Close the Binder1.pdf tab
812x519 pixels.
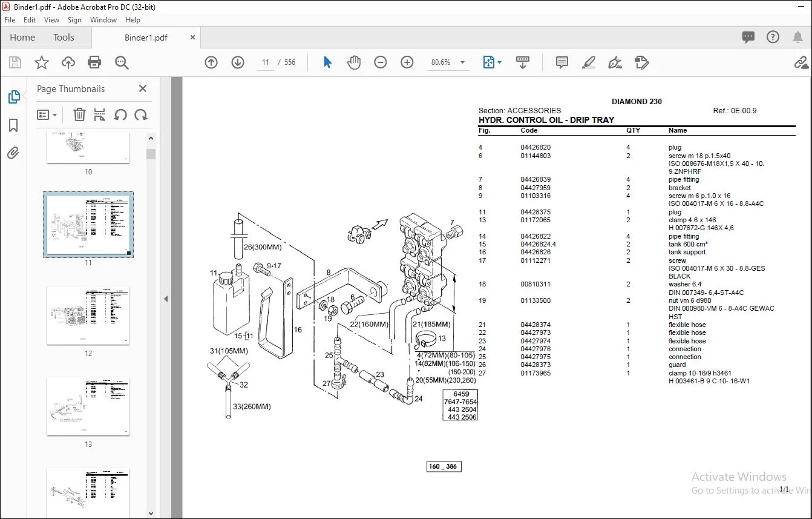click(x=193, y=38)
